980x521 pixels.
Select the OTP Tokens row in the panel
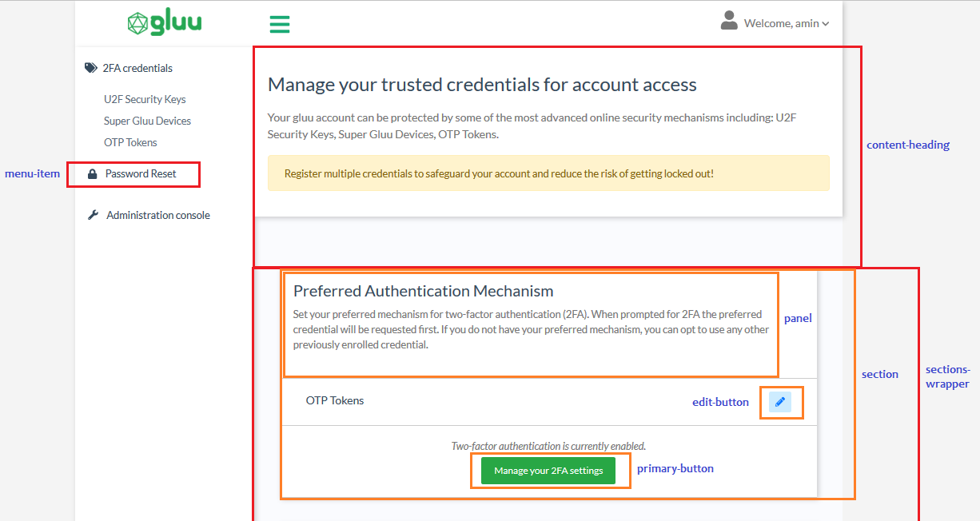point(335,400)
